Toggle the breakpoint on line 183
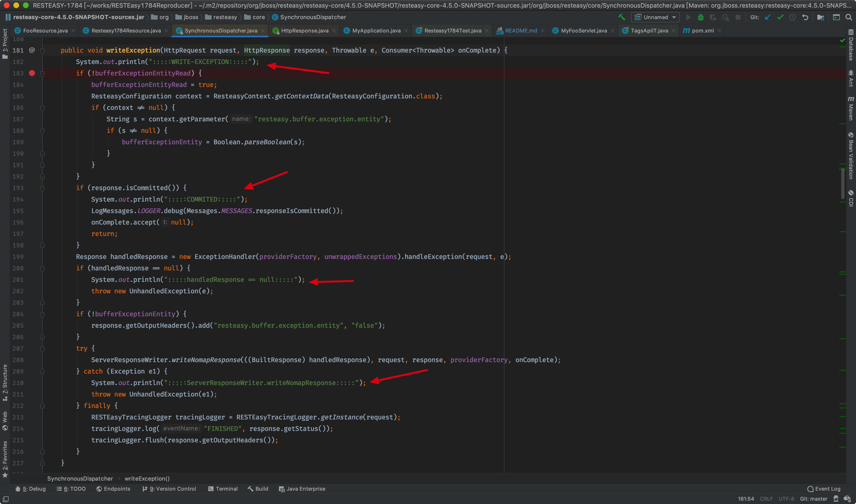 pos(32,73)
